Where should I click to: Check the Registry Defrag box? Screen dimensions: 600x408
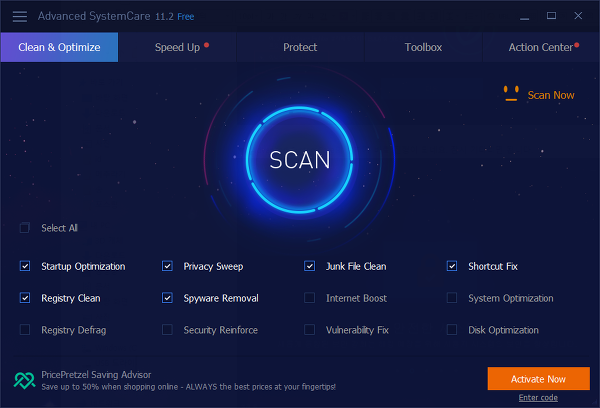pos(25,330)
